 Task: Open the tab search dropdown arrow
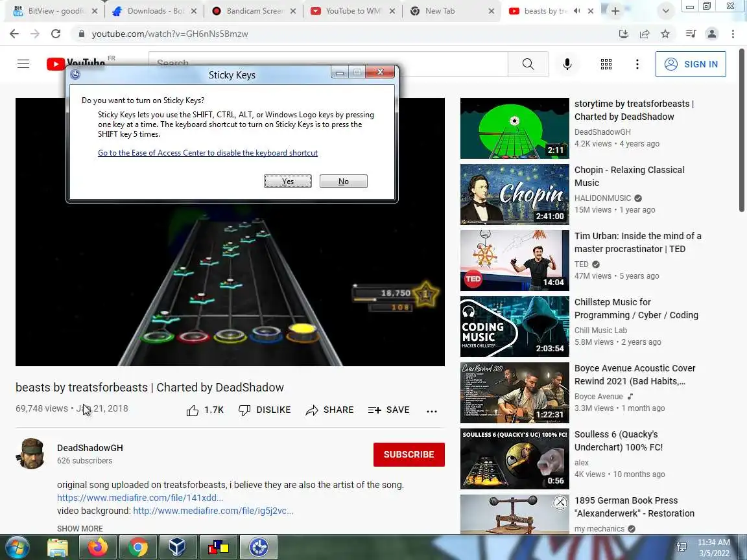pyautogui.click(x=665, y=11)
